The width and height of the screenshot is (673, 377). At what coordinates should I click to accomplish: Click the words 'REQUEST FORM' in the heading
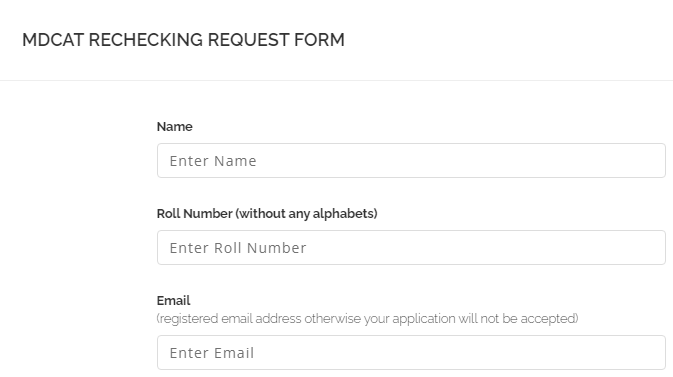[276, 40]
